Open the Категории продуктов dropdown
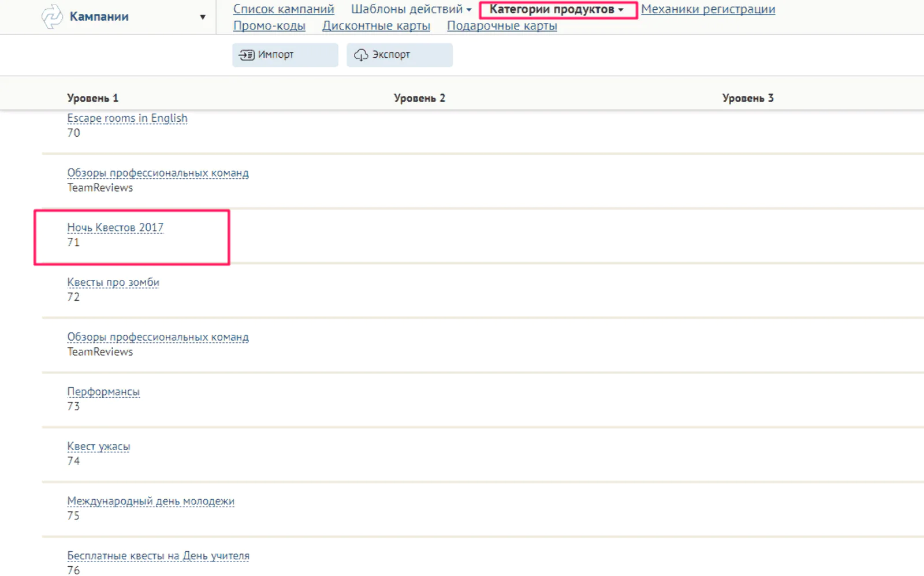924x576 pixels. pos(557,9)
